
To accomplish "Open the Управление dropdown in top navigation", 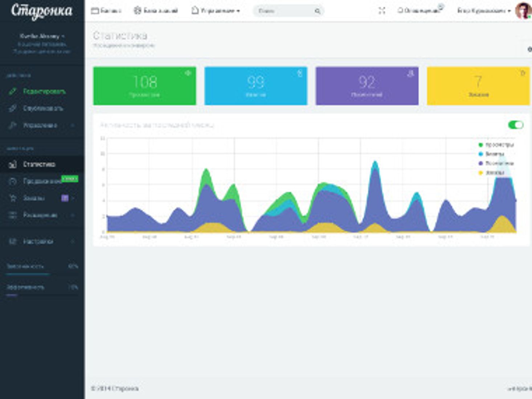I will click(x=216, y=11).
